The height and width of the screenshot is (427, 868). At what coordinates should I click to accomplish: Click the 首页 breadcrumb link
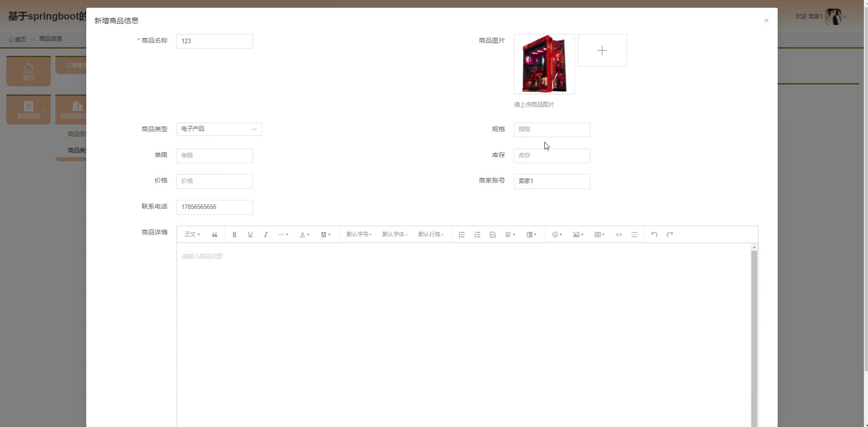point(17,39)
